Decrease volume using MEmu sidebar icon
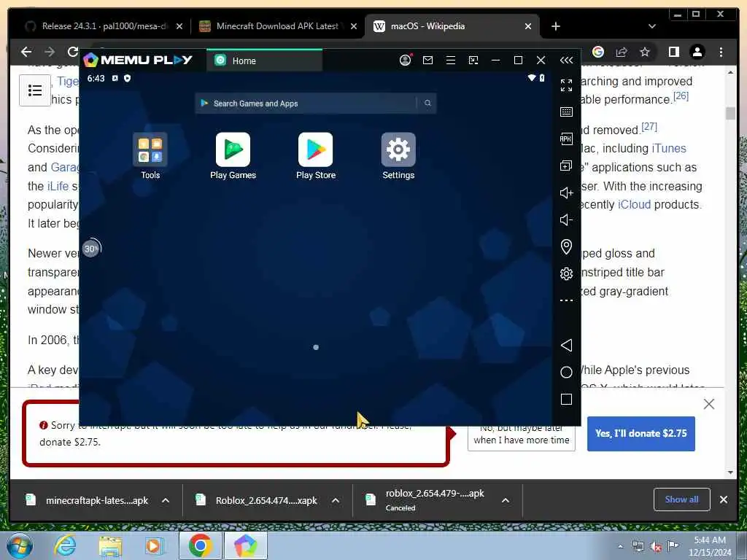The height and width of the screenshot is (560, 747). (566, 219)
